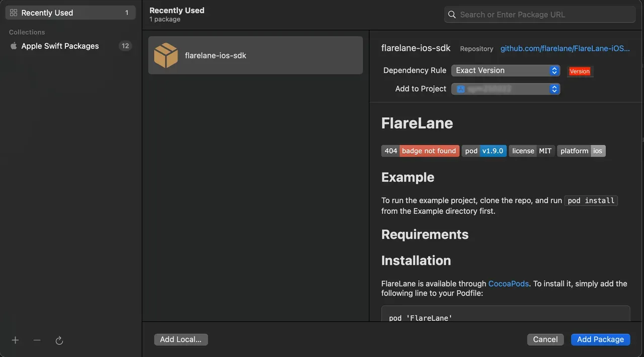Click the Example heading

pos(408,177)
